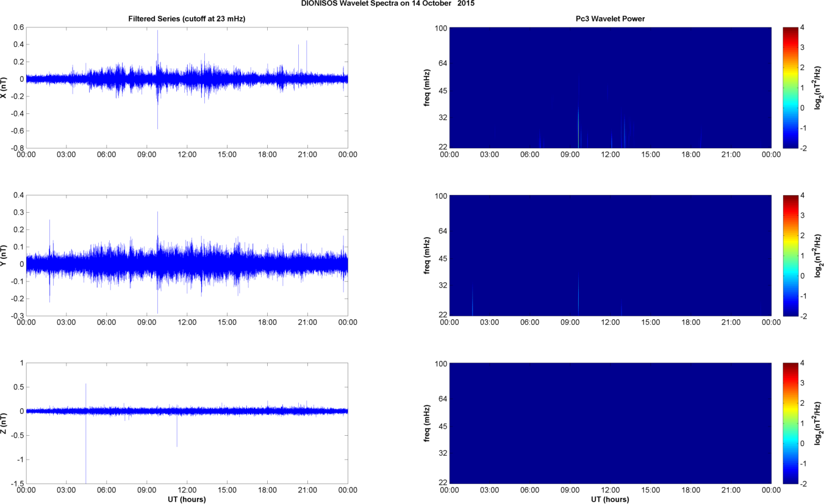
Task: Click the spike near 21:00 in X series
Action: coord(307,58)
